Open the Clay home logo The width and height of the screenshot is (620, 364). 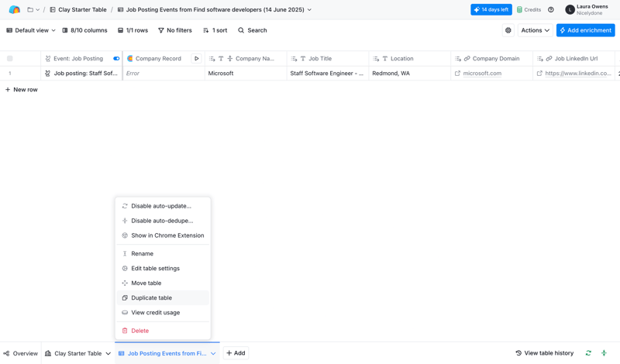pos(14,9)
